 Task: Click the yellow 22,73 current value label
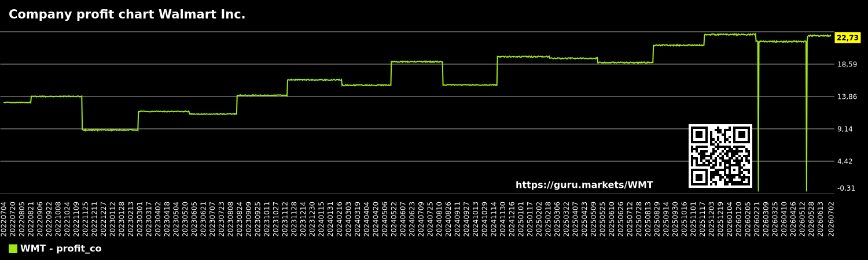click(x=848, y=38)
